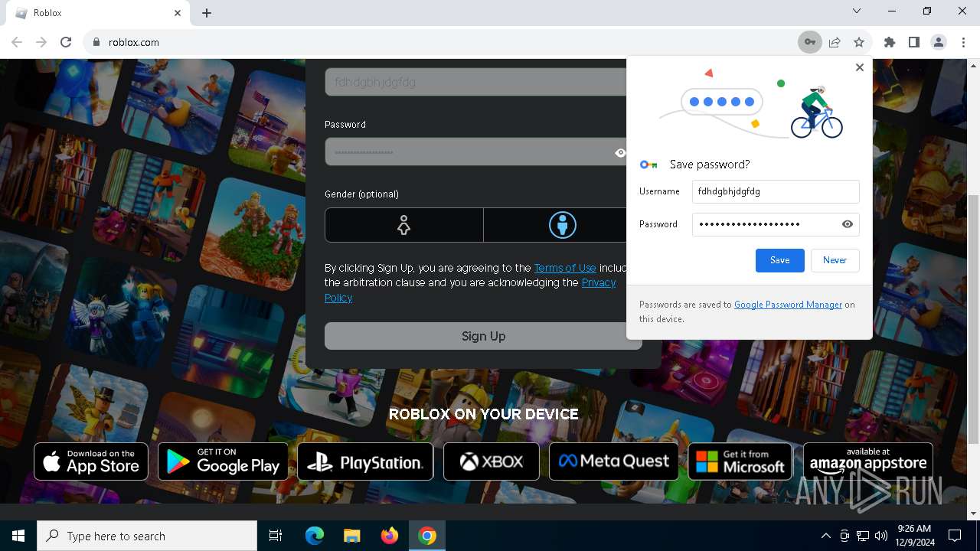Launch Firefox from the taskbar
980x551 pixels.
coord(390,536)
